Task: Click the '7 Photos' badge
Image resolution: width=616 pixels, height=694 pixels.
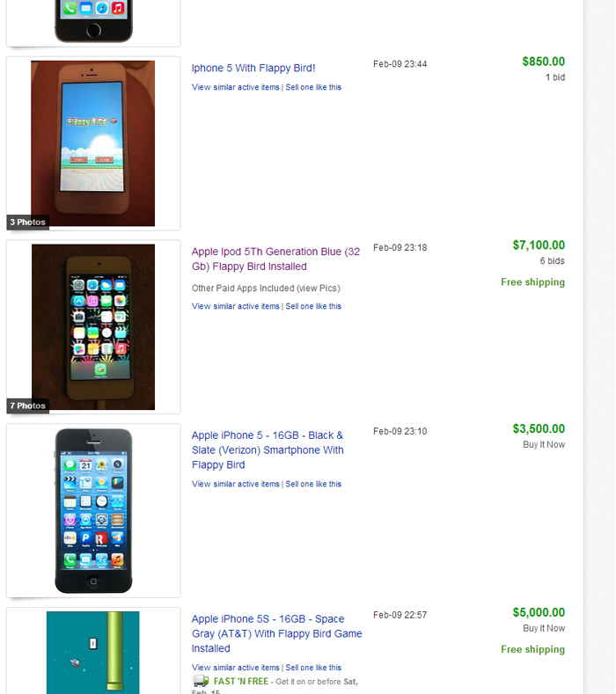Action: click(x=27, y=405)
